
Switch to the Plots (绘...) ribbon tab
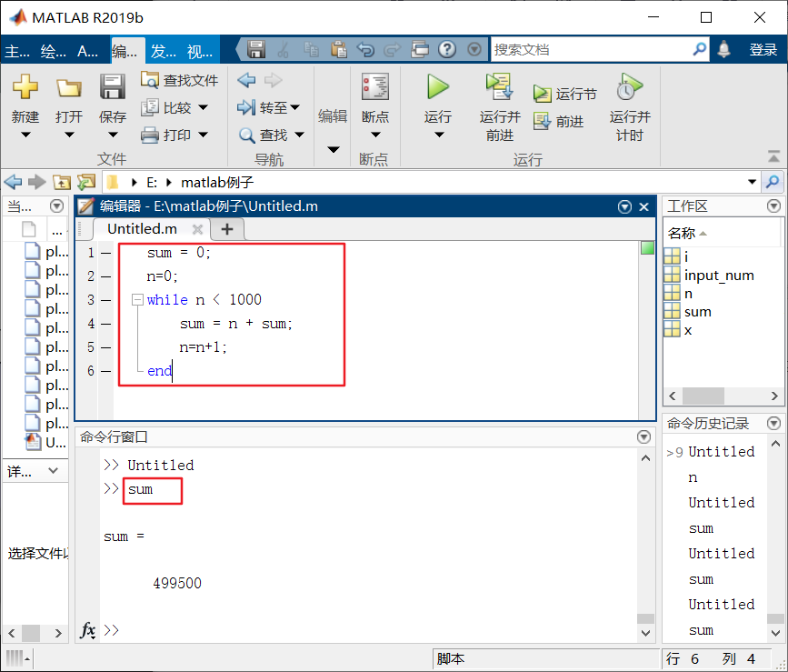54,51
